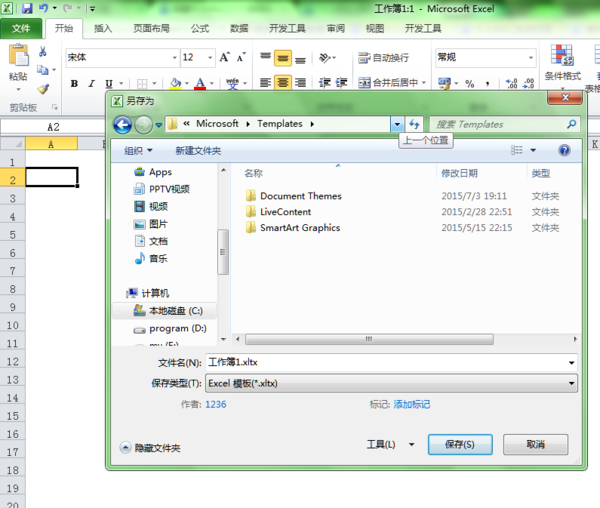Toggle middle vertical align
The width and height of the screenshot is (600, 508).
[282, 58]
